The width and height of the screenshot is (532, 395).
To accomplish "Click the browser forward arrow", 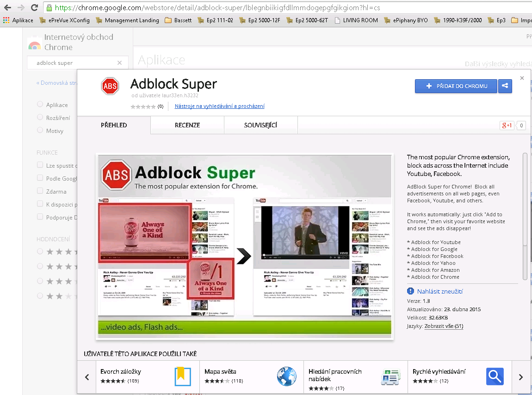I will pos(21,7).
